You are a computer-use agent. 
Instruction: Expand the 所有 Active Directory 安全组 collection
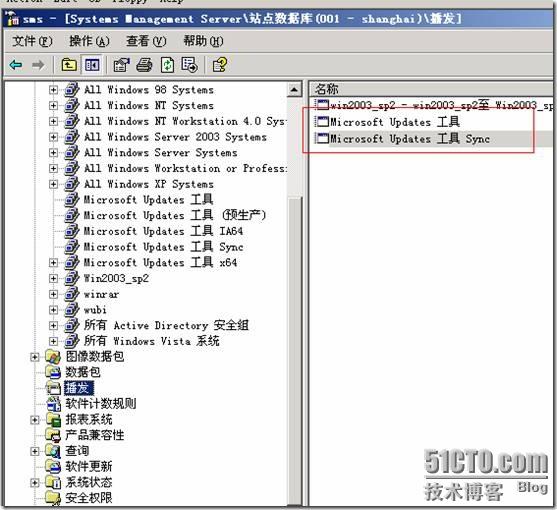(x=53, y=325)
